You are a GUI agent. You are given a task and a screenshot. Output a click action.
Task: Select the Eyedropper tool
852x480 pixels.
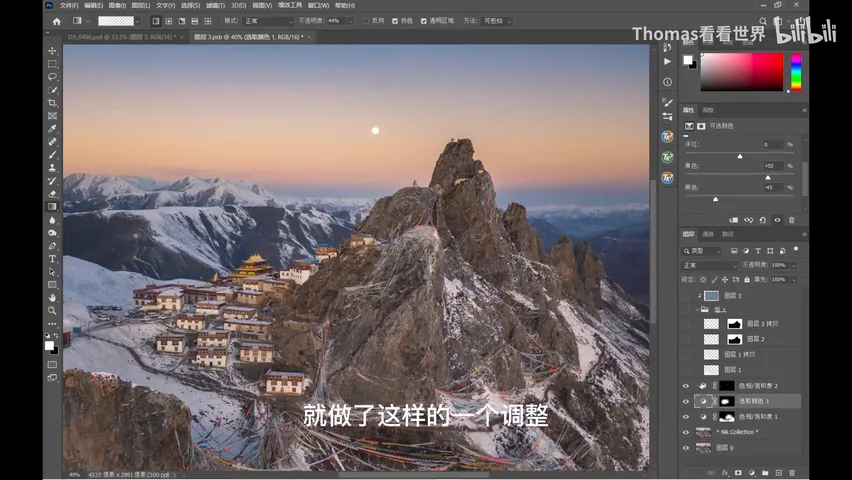(x=52, y=129)
